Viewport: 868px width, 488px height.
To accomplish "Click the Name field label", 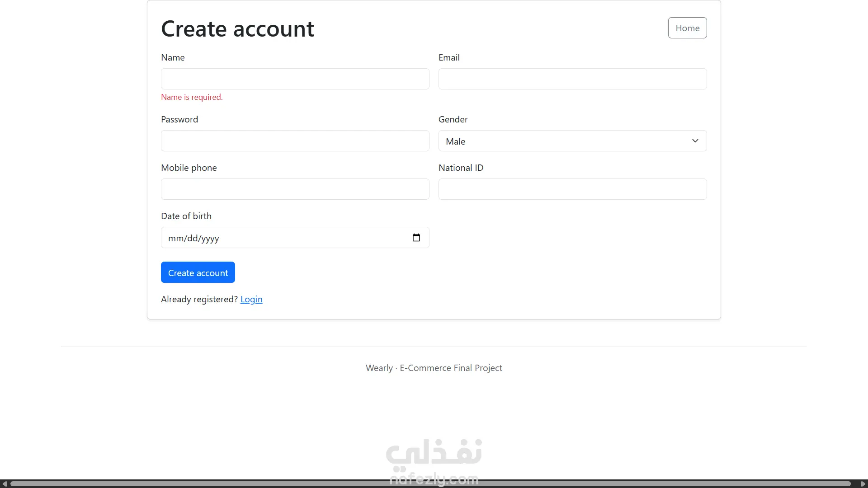I will click(x=173, y=57).
